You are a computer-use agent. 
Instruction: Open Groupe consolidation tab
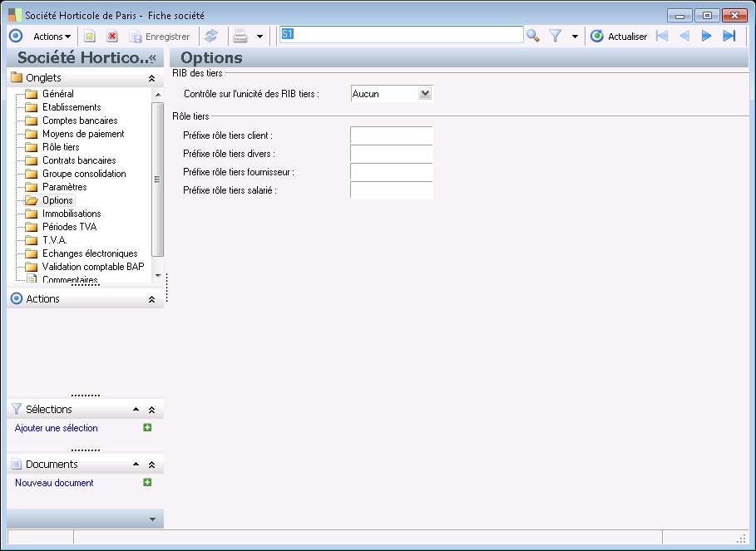coord(84,174)
